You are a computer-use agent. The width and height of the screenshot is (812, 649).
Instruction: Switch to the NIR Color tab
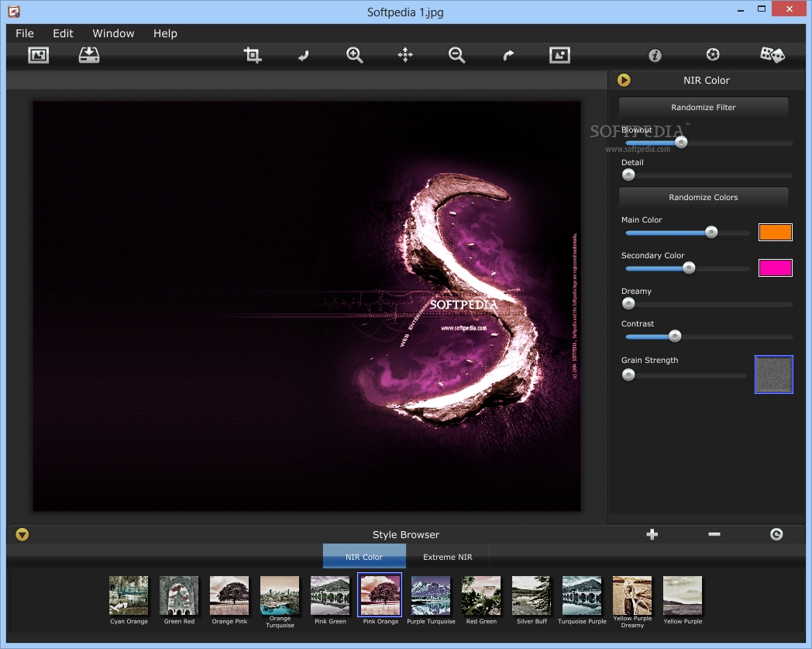tap(364, 557)
